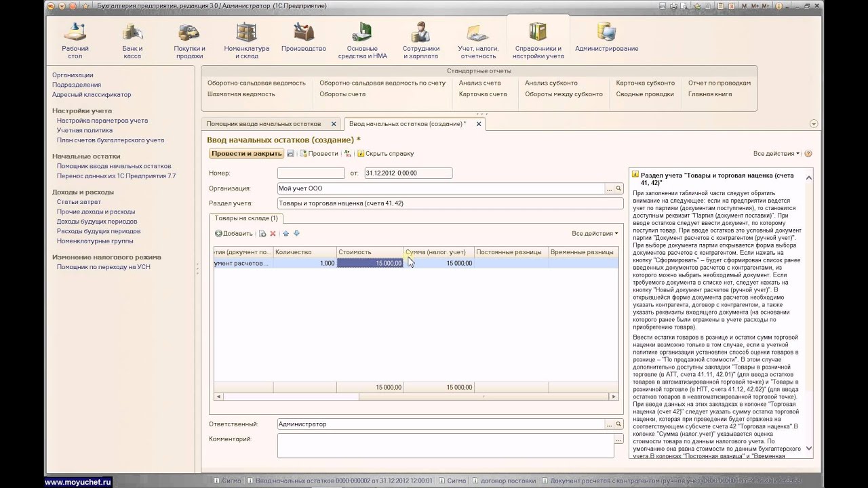
Task: Open the Анализ счета report
Action: 480,83
